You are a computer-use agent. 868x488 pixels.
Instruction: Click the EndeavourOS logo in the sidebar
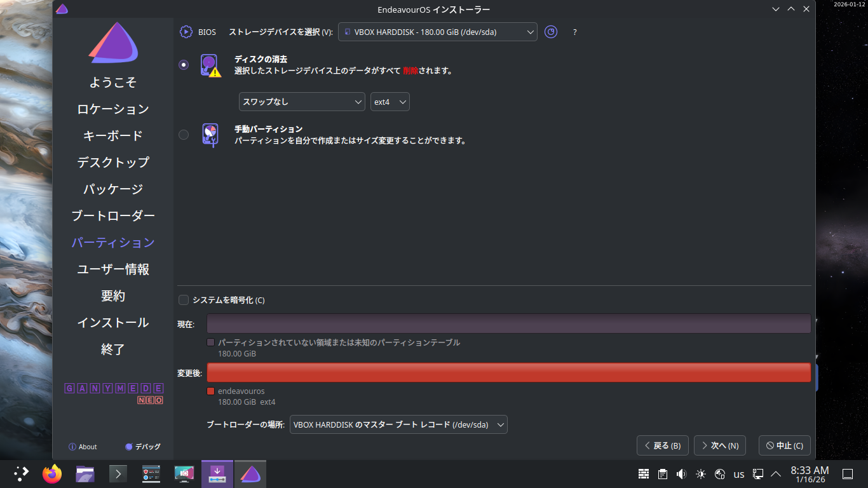[113, 43]
